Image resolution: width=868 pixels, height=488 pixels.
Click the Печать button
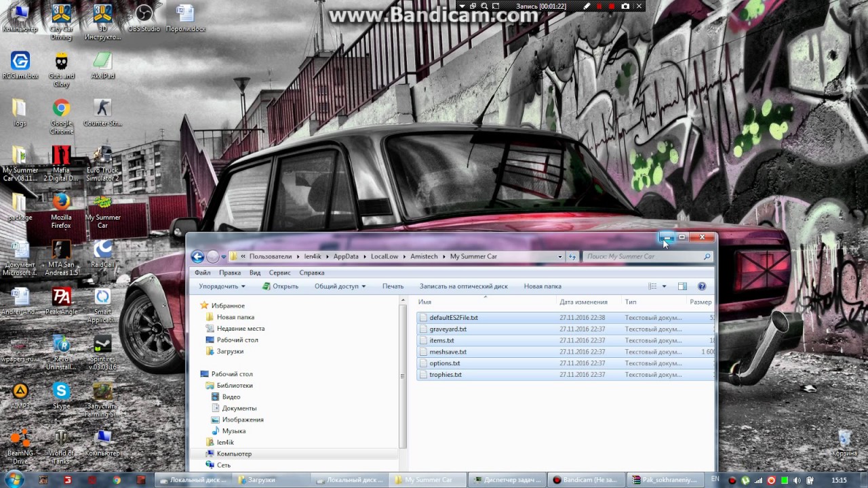pos(393,287)
